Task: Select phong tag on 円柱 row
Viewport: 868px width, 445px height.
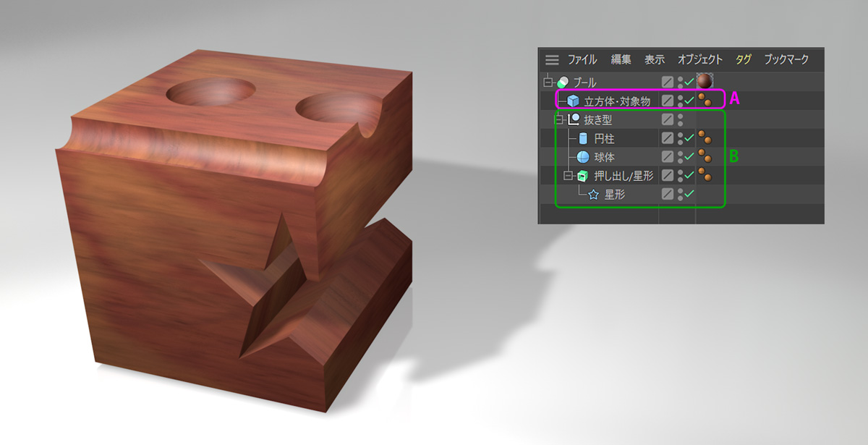Action: point(705,138)
